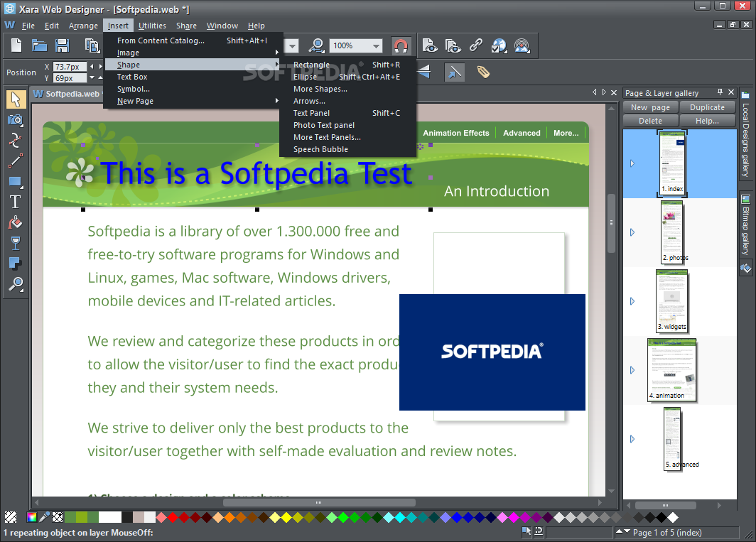Expand layers of the 2. photos page
Image resolution: width=756 pixels, height=542 pixels.
point(632,232)
